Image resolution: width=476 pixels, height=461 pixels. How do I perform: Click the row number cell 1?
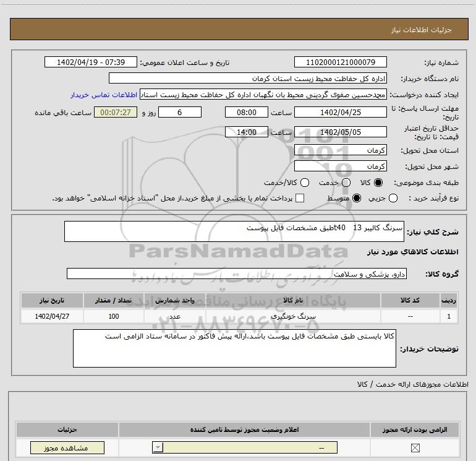point(449,316)
